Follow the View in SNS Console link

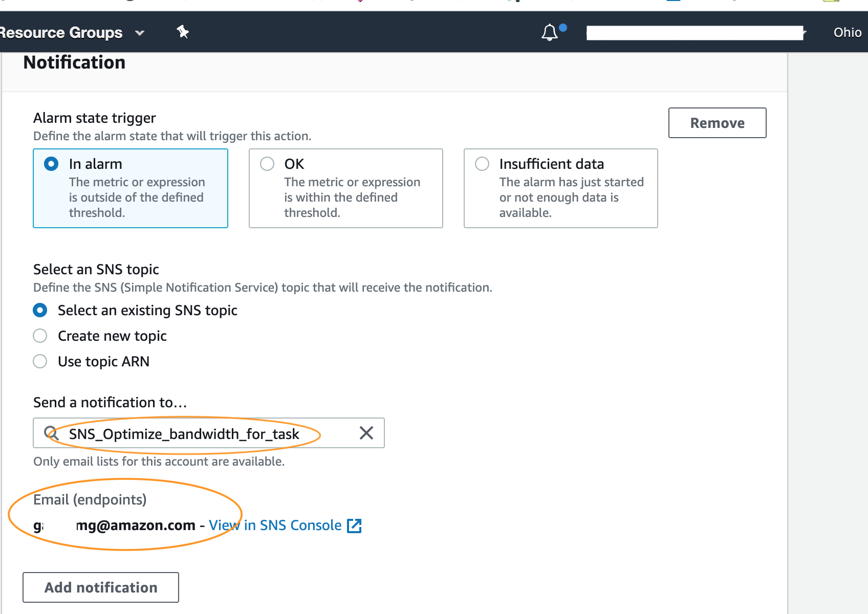[x=275, y=525]
